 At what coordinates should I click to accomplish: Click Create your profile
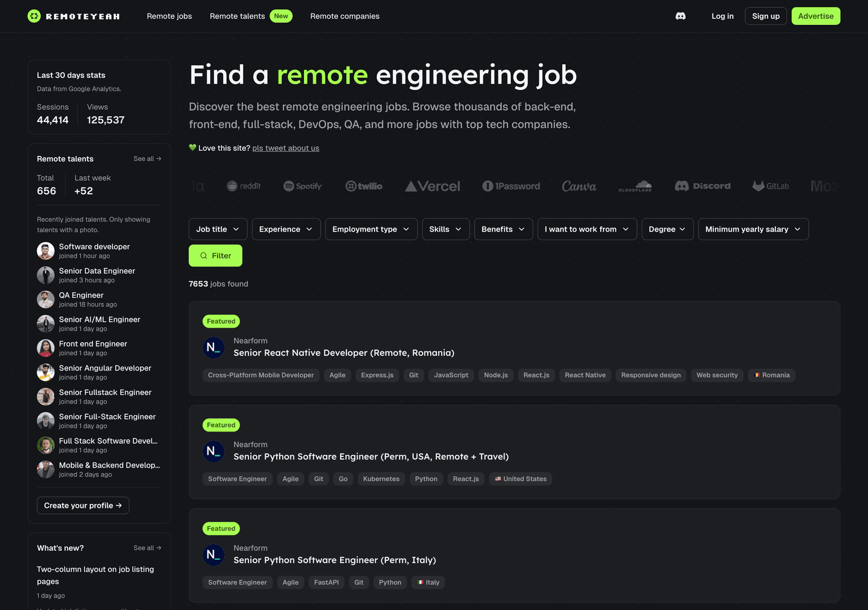pyautogui.click(x=83, y=505)
